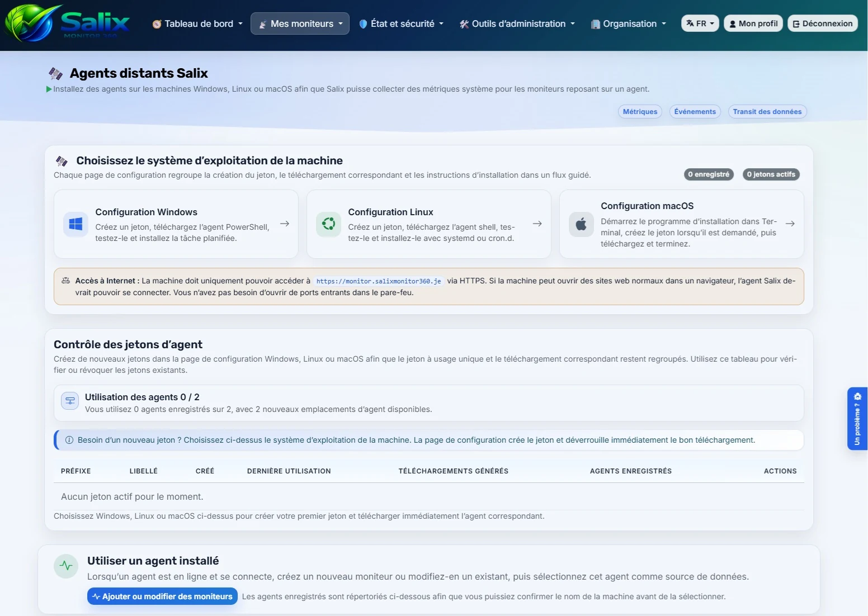Open the Un problème ? side tab
The height and width of the screenshot is (616, 868).
tap(857, 419)
